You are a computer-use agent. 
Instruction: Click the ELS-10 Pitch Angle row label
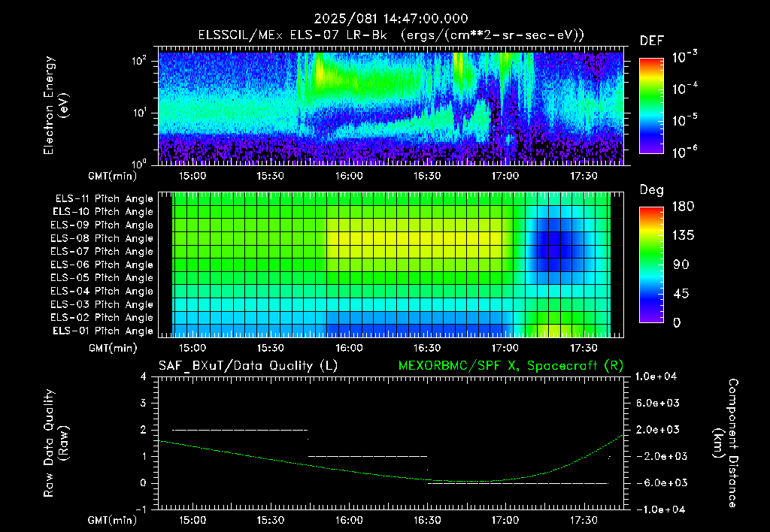click(x=103, y=212)
